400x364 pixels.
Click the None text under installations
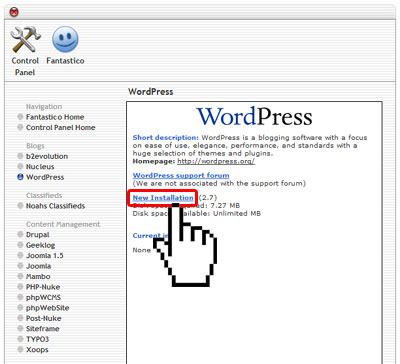[142, 250]
